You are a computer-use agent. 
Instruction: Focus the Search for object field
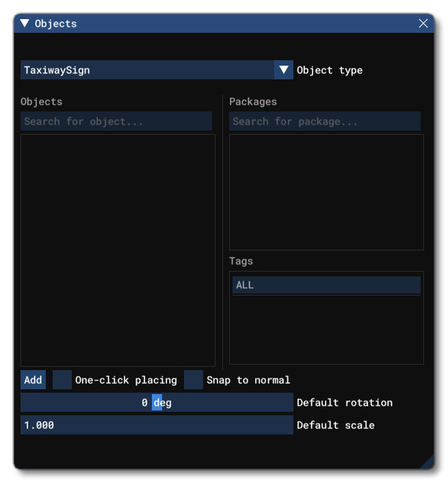point(116,122)
